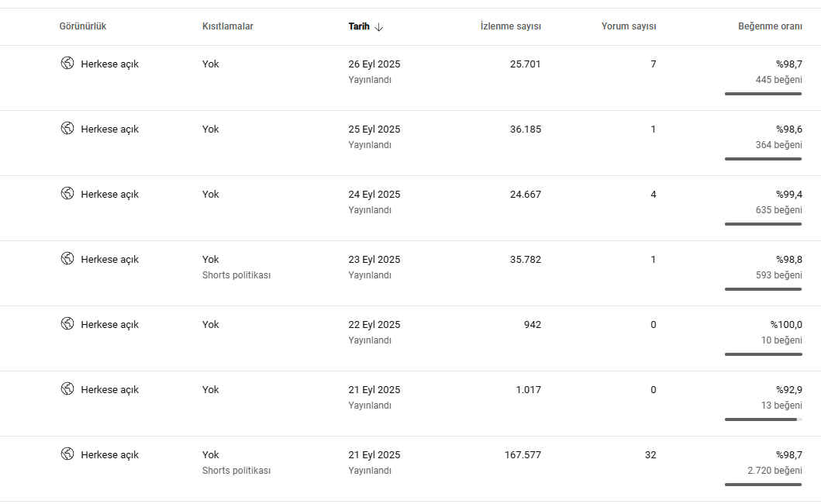
Task: Click the globe icon for 25 Eyl 2025 video
Action: [x=67, y=129]
